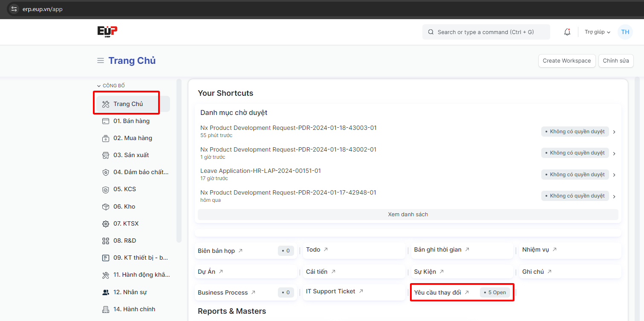
Task: Open the TH user avatar menu
Action: click(x=625, y=32)
